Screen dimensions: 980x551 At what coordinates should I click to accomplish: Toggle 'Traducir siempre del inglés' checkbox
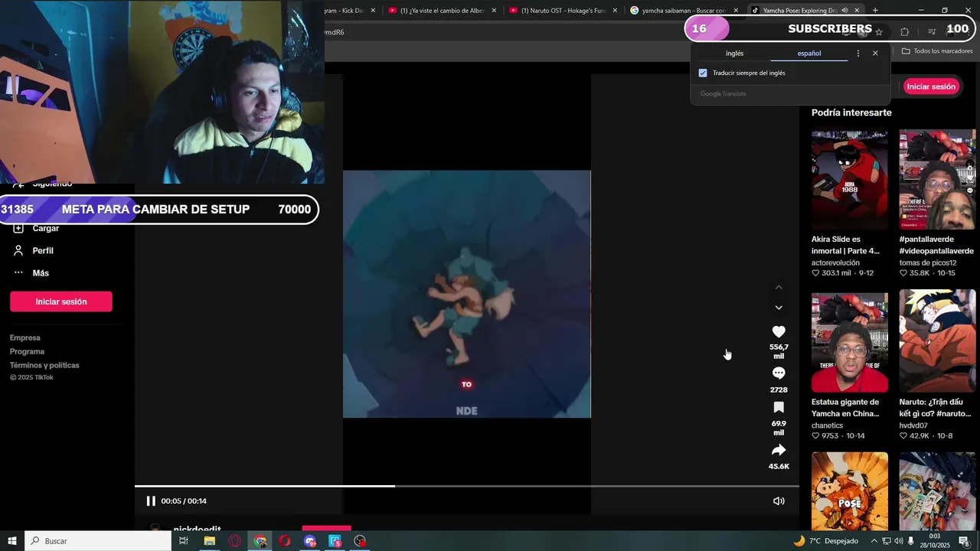pos(703,73)
